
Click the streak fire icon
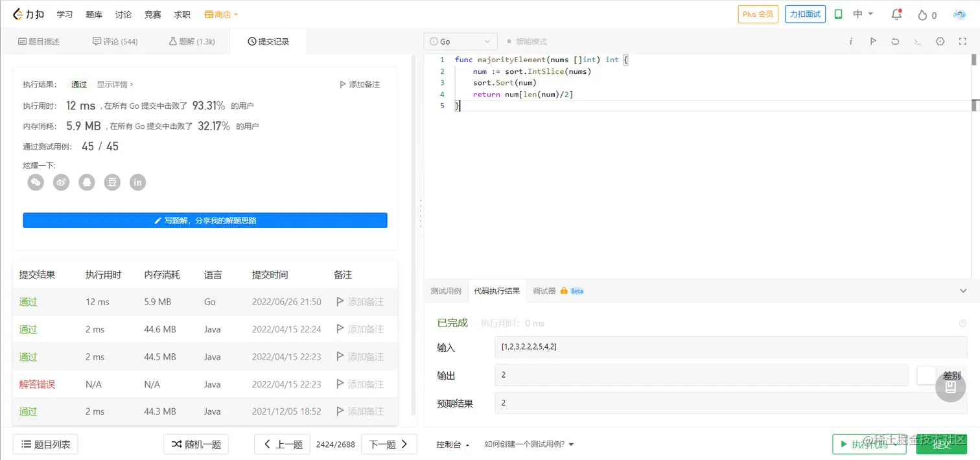(x=922, y=15)
